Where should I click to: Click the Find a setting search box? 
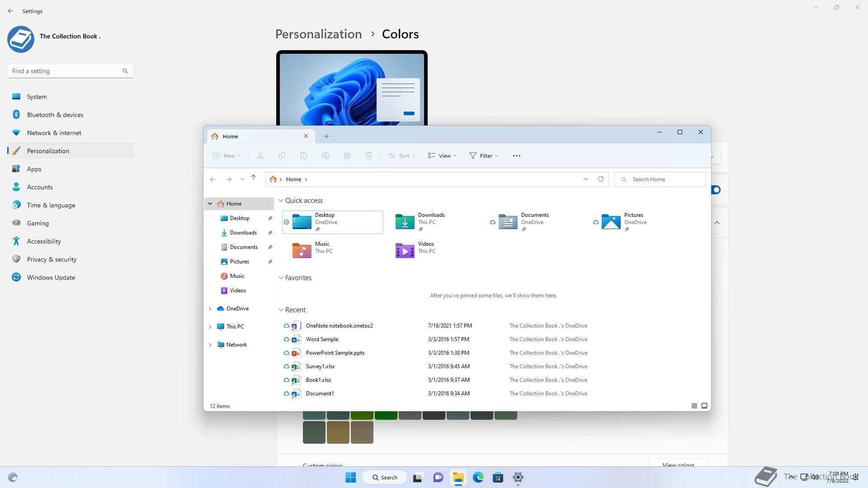[71, 71]
